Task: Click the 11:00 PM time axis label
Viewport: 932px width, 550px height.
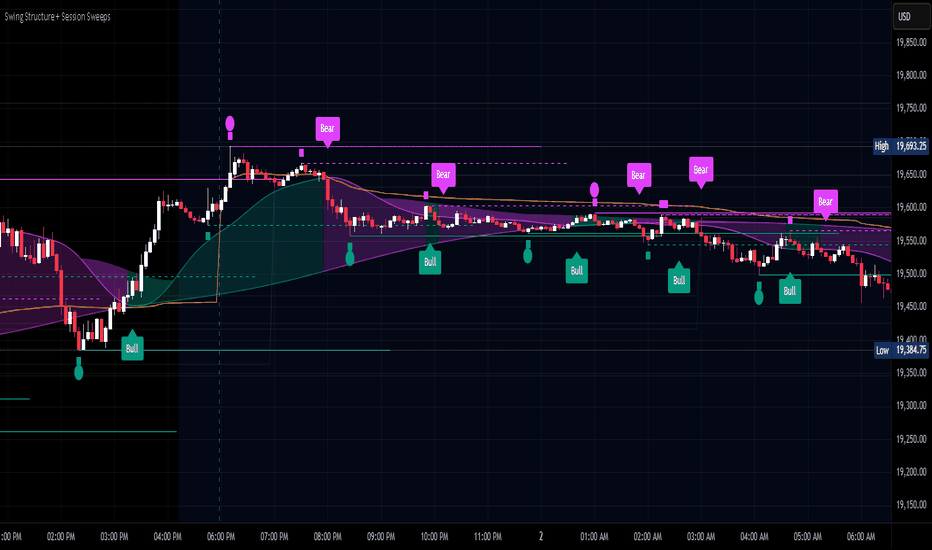Action: [487, 536]
